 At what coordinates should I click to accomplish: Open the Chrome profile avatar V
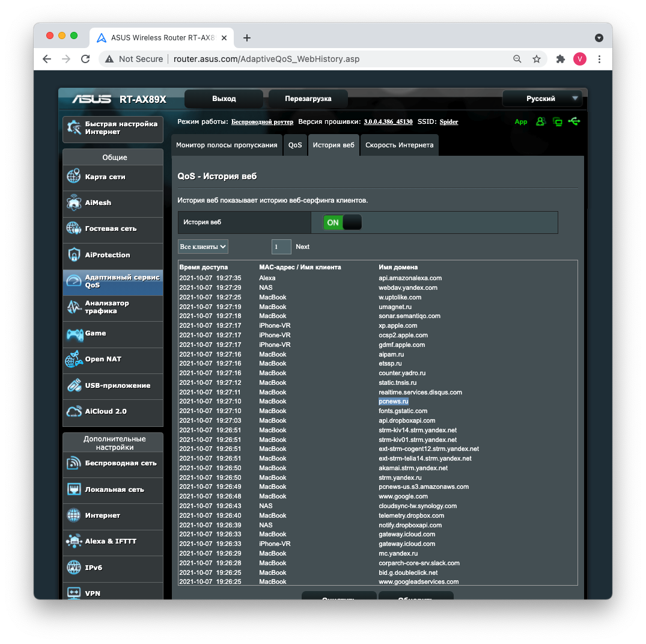[580, 59]
